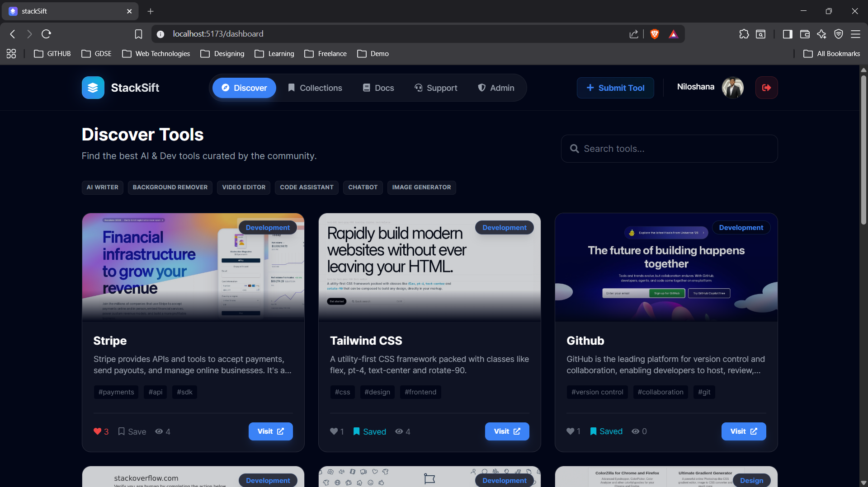The width and height of the screenshot is (868, 487).
Task: Click the page vertical scrollbar thumb
Action: [x=863, y=149]
